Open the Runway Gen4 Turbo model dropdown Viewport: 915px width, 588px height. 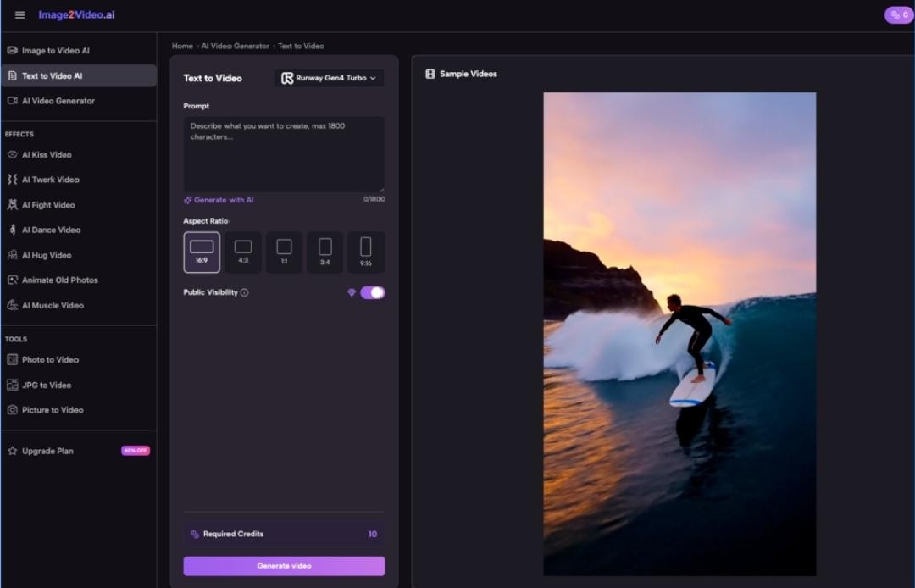click(x=330, y=78)
